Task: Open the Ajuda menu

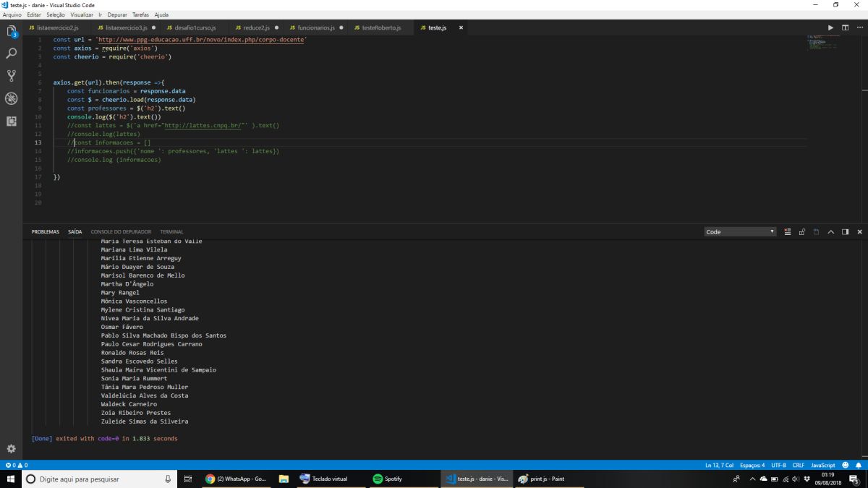Action: coord(161,14)
